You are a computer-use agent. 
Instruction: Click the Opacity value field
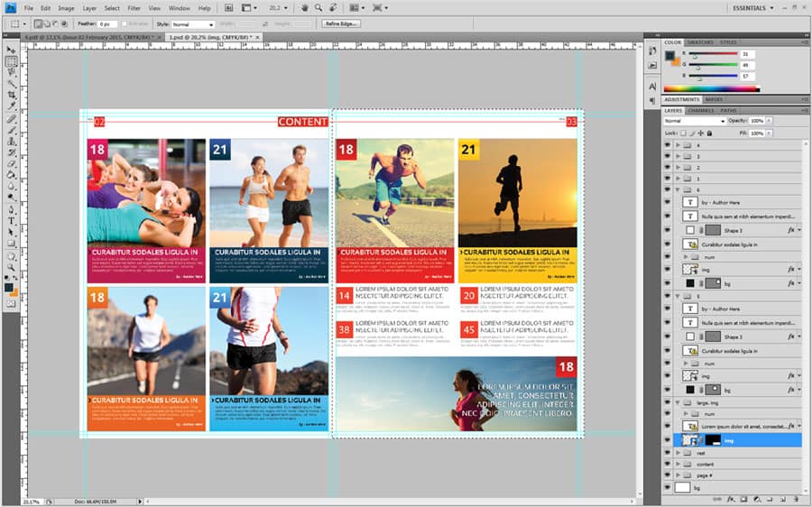[757, 121]
